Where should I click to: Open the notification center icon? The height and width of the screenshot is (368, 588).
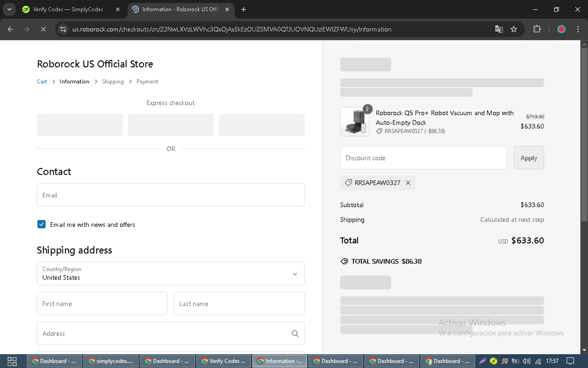coord(571,361)
